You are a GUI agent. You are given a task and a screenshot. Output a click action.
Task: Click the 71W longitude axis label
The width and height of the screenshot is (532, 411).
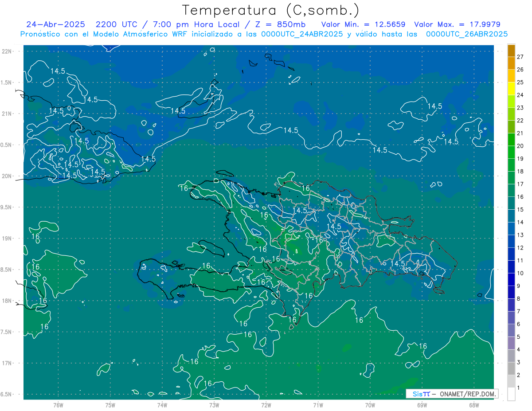pyautogui.click(x=318, y=405)
